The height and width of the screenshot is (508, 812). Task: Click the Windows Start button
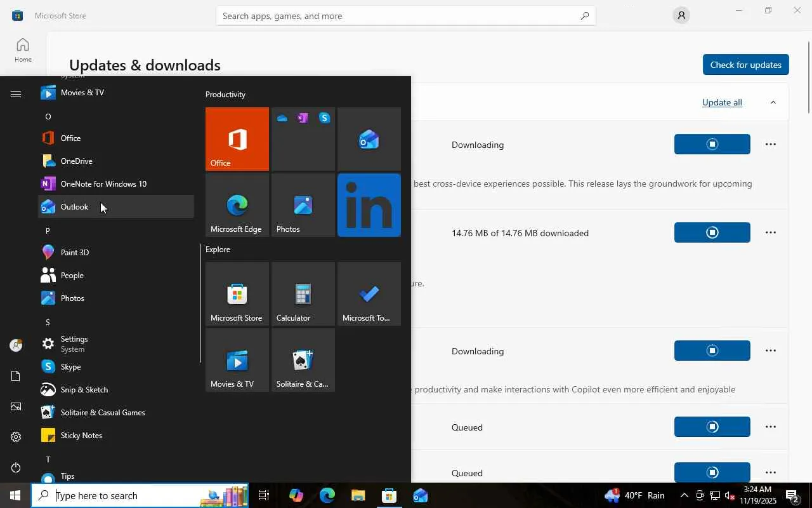pyautogui.click(x=15, y=495)
